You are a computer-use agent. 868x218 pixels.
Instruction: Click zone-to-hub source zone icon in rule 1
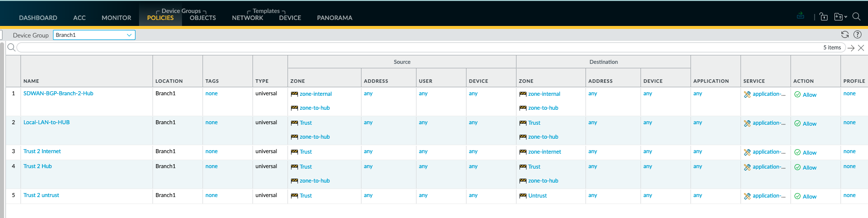pos(294,108)
